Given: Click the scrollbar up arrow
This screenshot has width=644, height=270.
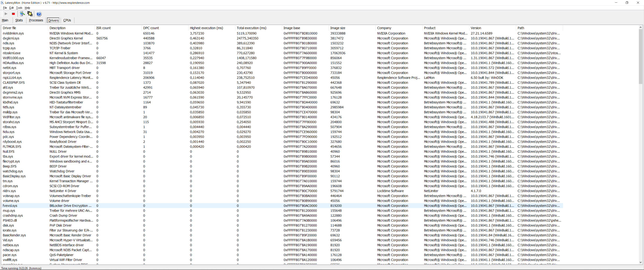Looking at the screenshot, I should [640, 27].
